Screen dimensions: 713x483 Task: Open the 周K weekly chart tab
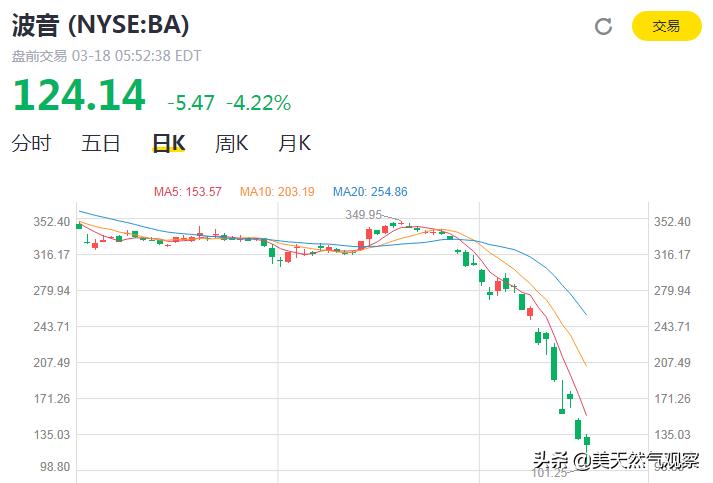tap(231, 143)
